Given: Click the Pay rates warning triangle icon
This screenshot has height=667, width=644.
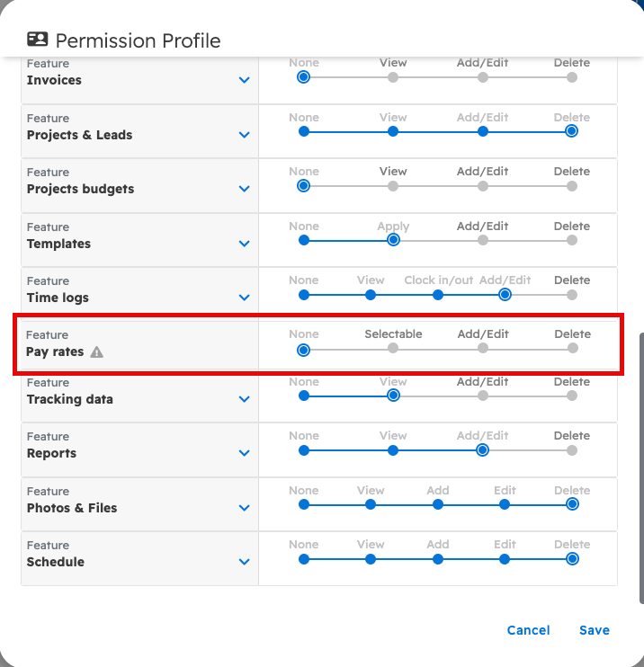Looking at the screenshot, I should click(97, 352).
